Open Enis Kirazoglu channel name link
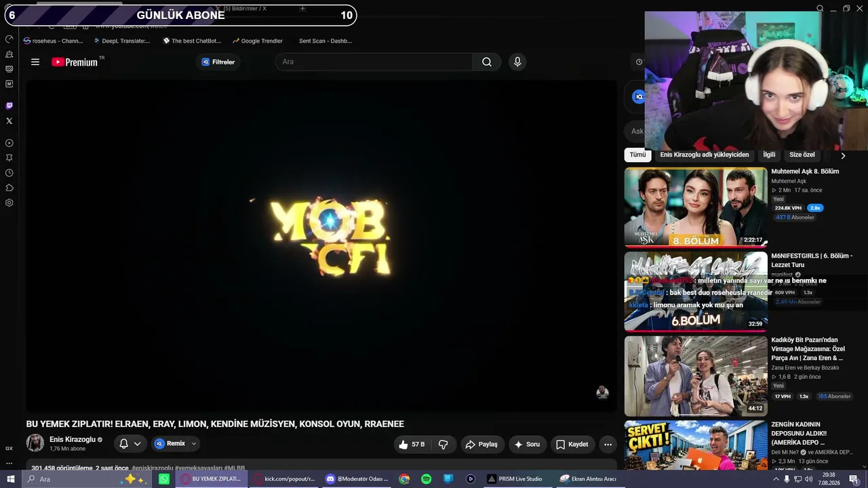 coord(73,439)
